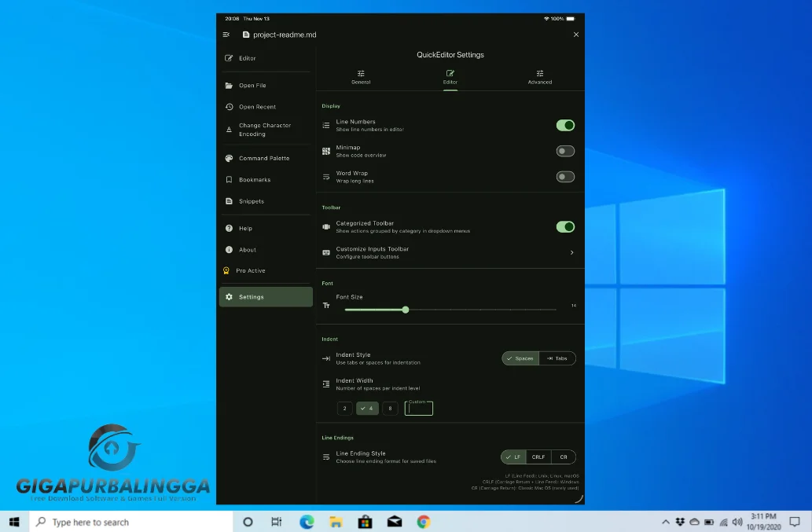Adjust the Font Size slider

tap(405, 310)
